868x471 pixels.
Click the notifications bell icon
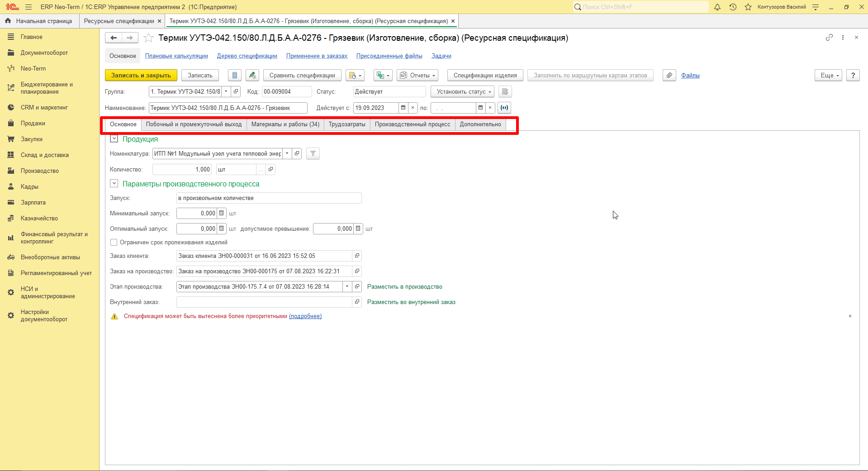coord(717,7)
